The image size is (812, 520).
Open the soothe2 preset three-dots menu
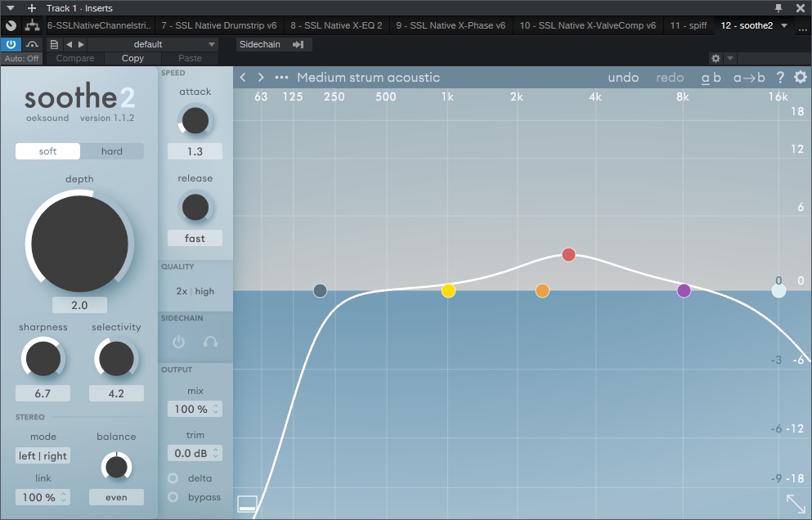281,77
